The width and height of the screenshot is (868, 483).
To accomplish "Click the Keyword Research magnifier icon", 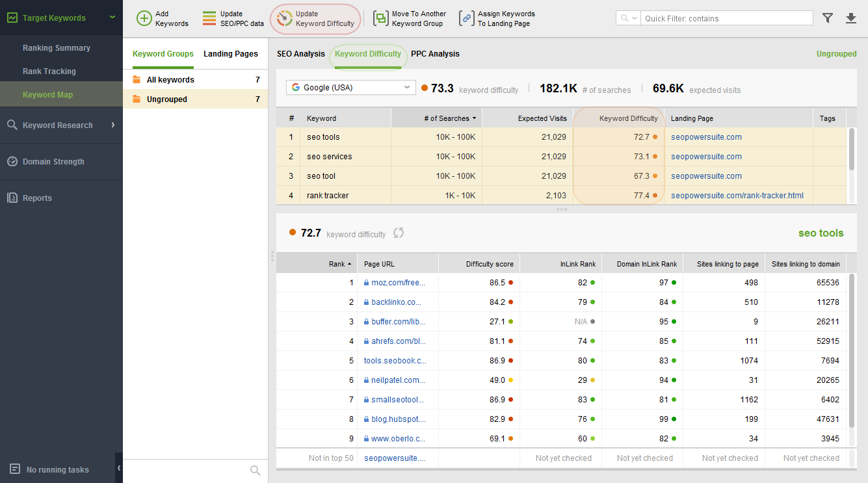I will coord(12,125).
